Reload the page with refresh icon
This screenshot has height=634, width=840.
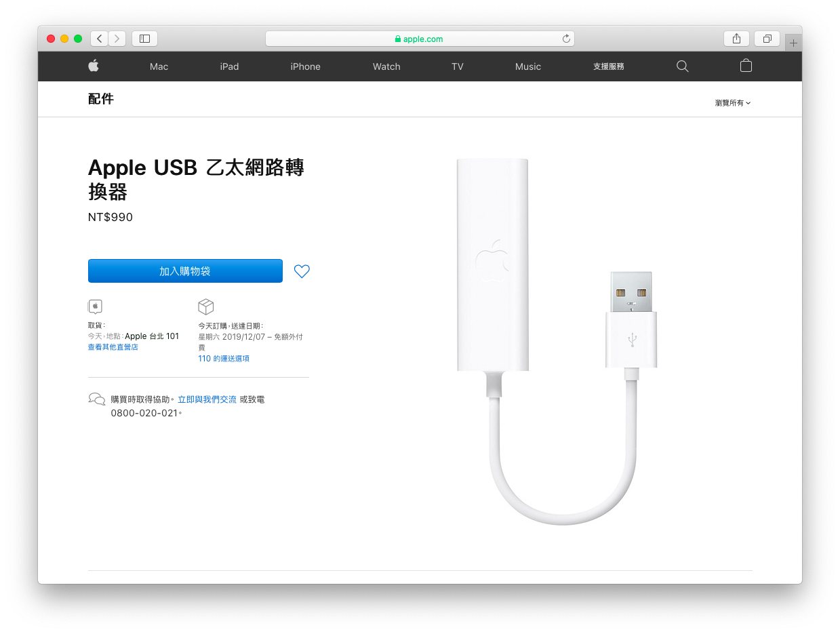point(566,39)
